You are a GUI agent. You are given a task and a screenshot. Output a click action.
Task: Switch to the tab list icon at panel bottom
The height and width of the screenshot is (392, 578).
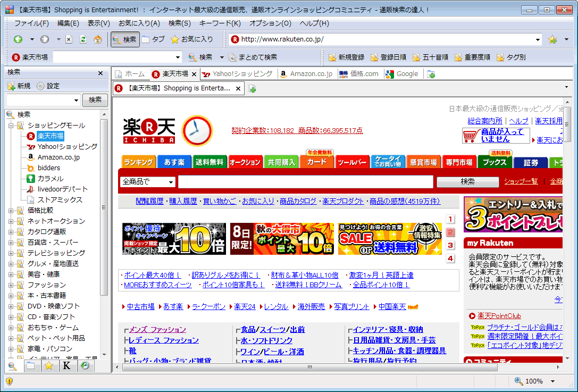[x=31, y=366]
